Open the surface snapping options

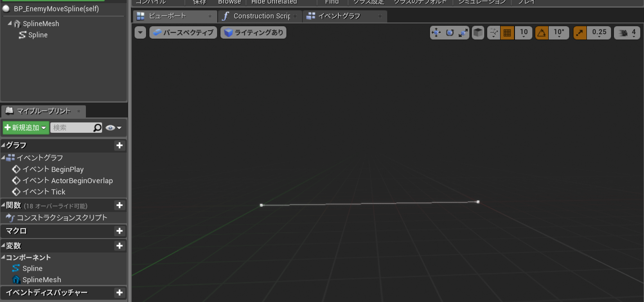(x=494, y=32)
